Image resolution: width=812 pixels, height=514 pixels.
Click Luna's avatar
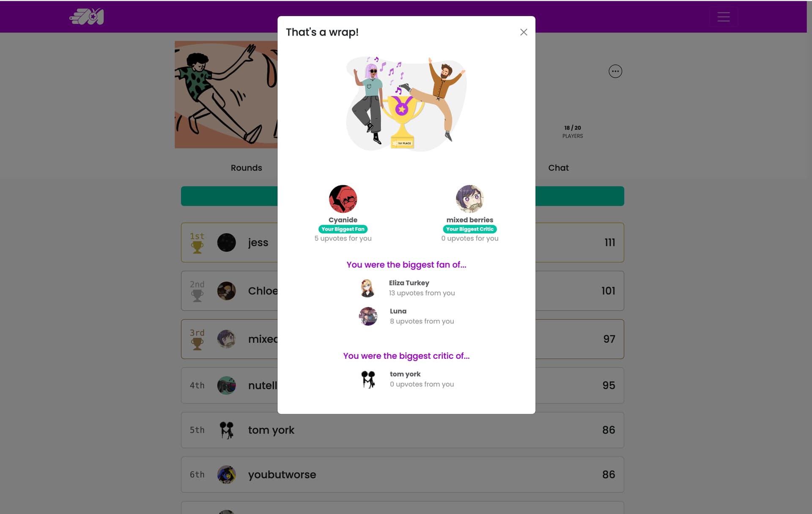[x=368, y=316]
